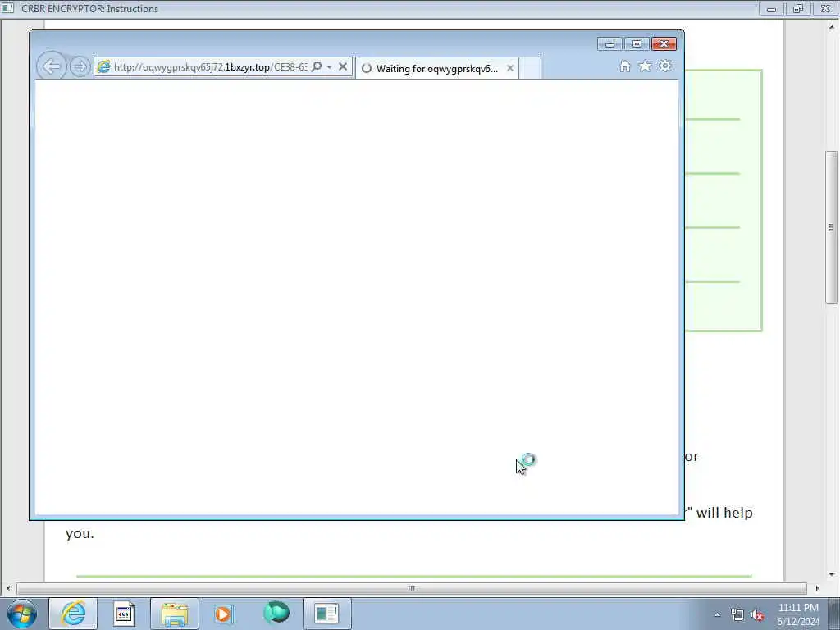Restore down the CRBR ENCRYPTOR Instructions window

pos(798,9)
